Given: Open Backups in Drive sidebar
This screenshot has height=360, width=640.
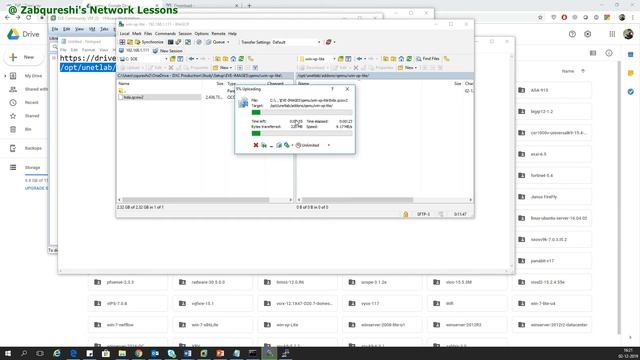Looking at the screenshot, I should (33, 148).
